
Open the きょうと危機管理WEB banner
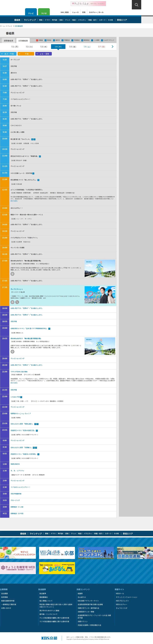[18, 568]
